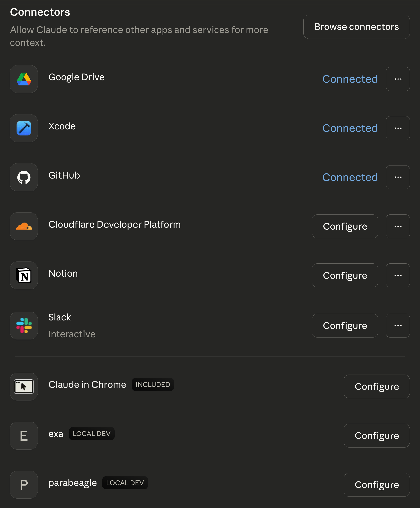Open GitHub's ellipsis options menu

[x=398, y=177]
